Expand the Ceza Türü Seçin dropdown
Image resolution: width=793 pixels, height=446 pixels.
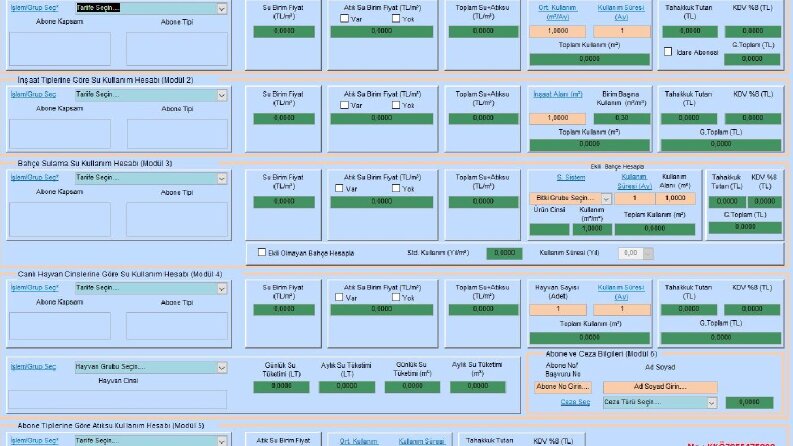pyautogui.click(x=712, y=403)
